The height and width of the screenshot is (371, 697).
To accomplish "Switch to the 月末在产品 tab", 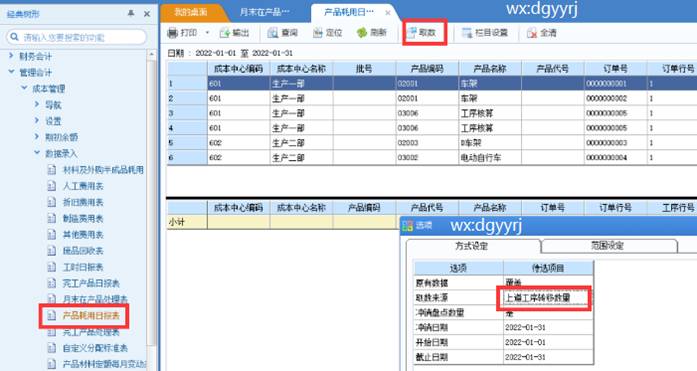I will pyautogui.click(x=264, y=12).
